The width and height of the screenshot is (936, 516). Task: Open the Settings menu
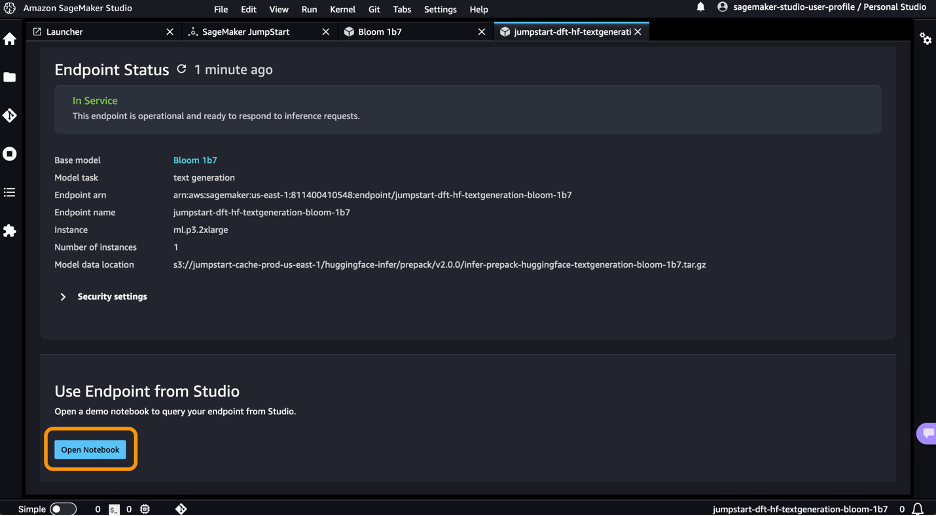pos(441,10)
